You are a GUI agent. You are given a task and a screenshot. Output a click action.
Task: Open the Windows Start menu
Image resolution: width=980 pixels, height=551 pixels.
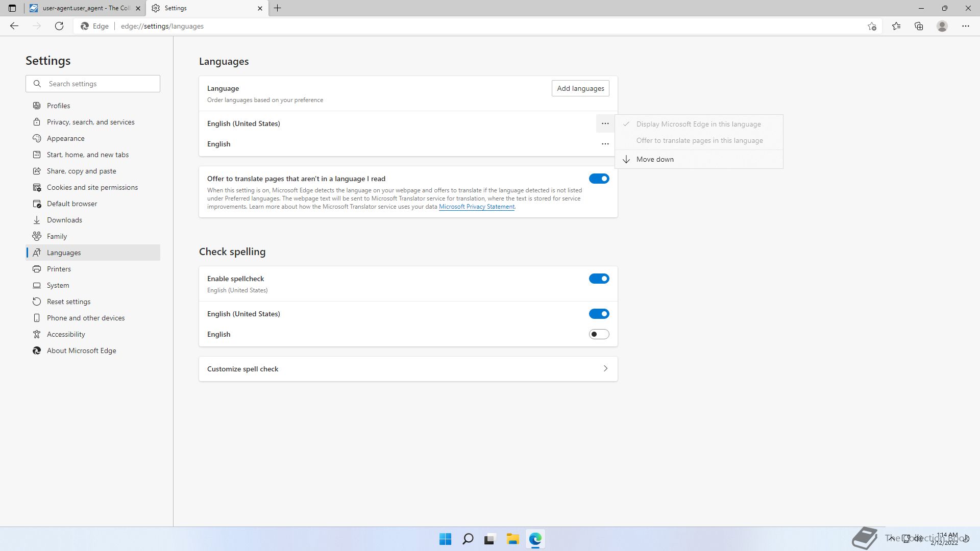445,539
